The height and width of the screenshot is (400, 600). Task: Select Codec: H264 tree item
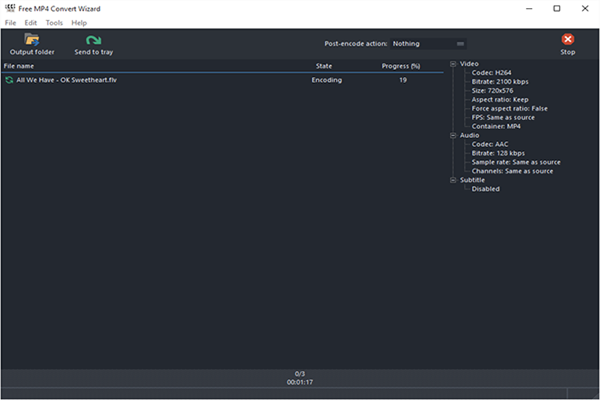tap(491, 72)
